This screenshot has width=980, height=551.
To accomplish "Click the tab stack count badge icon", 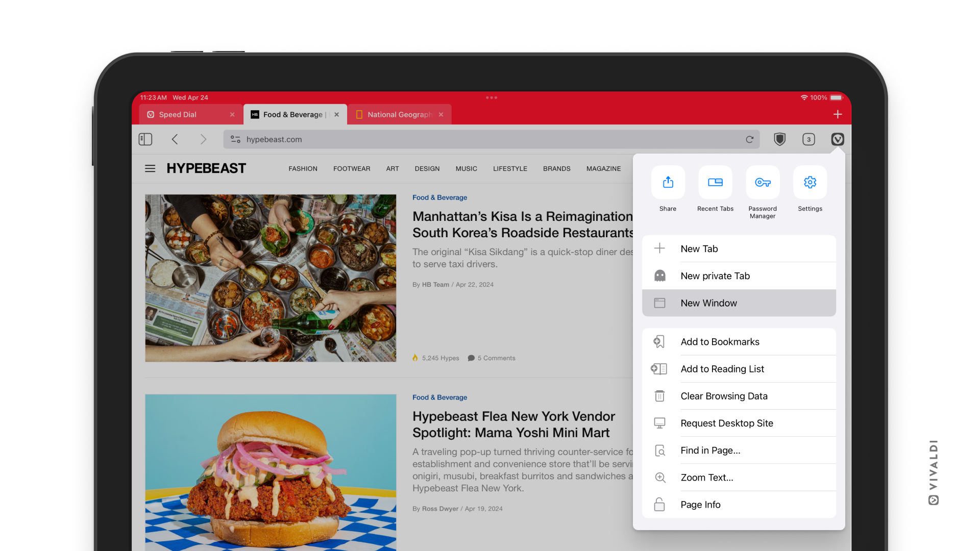I will click(807, 139).
